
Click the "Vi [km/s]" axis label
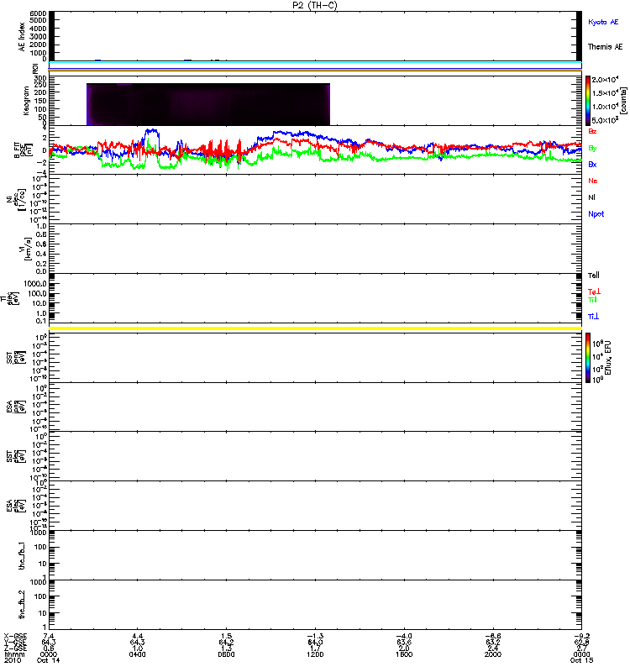pos(25,249)
